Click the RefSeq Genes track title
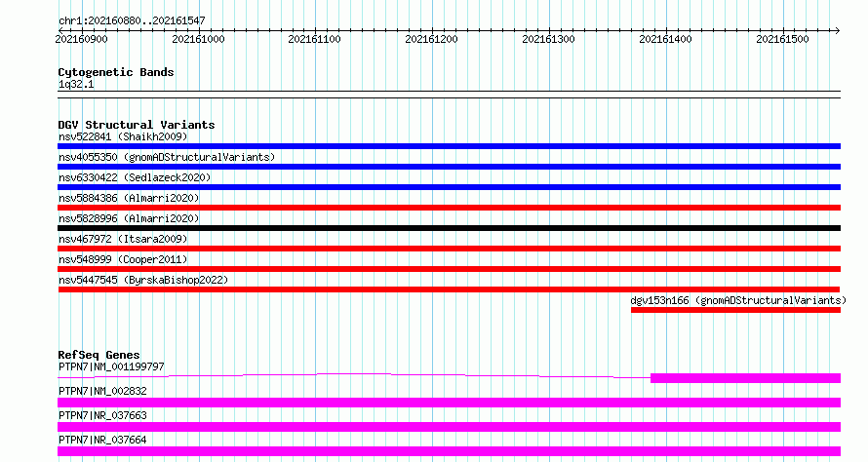Screen dimensions: 868x462 pyautogui.click(x=99, y=355)
